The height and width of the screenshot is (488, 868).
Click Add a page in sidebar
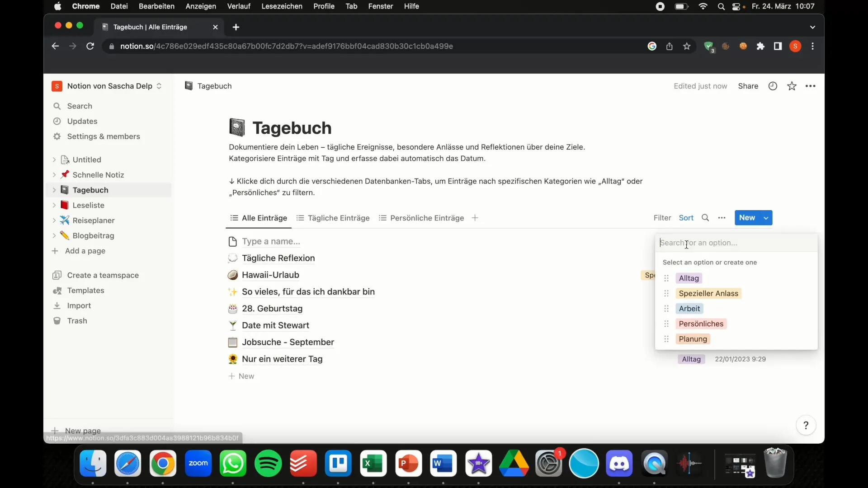pyautogui.click(x=85, y=250)
